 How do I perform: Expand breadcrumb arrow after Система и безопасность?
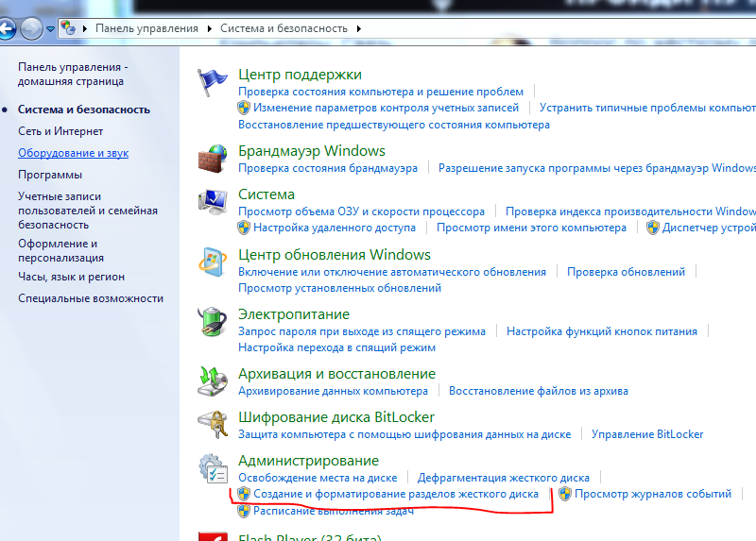[x=359, y=28]
